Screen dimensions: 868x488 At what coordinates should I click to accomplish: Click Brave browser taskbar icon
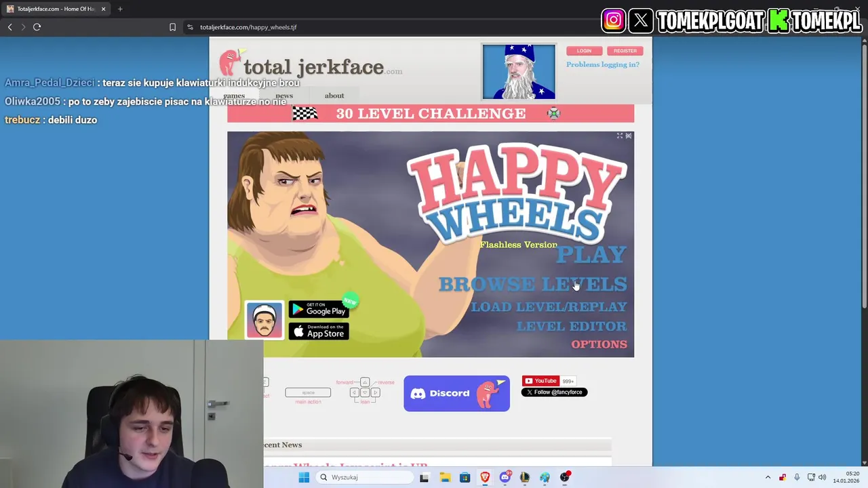pos(485,477)
